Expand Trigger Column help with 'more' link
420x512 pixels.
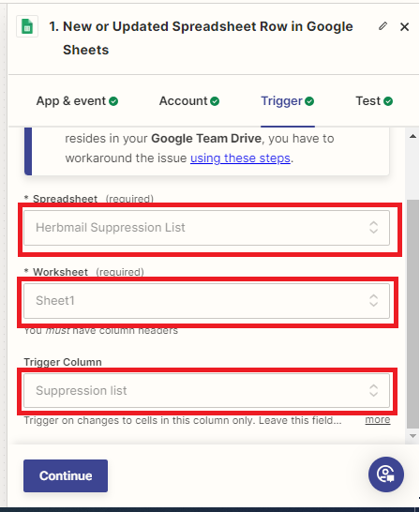click(378, 419)
